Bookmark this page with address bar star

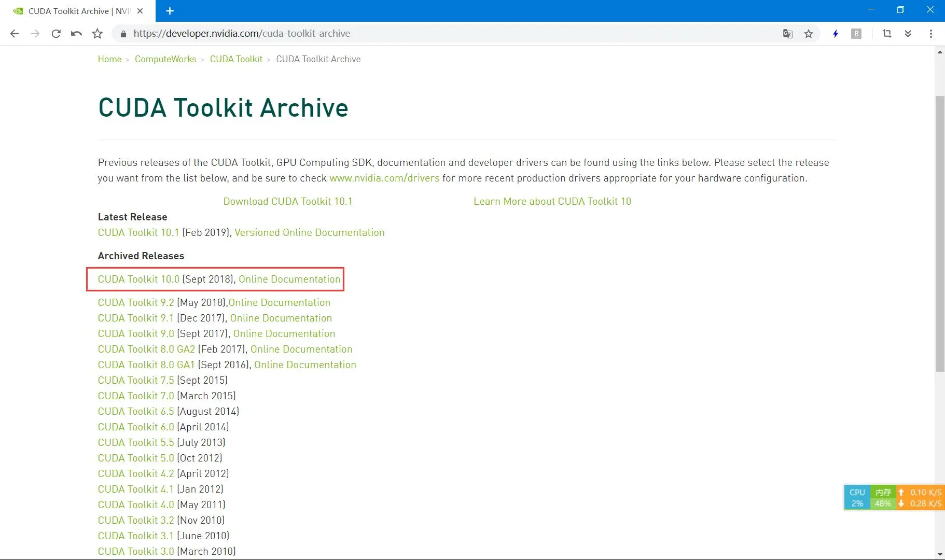808,34
